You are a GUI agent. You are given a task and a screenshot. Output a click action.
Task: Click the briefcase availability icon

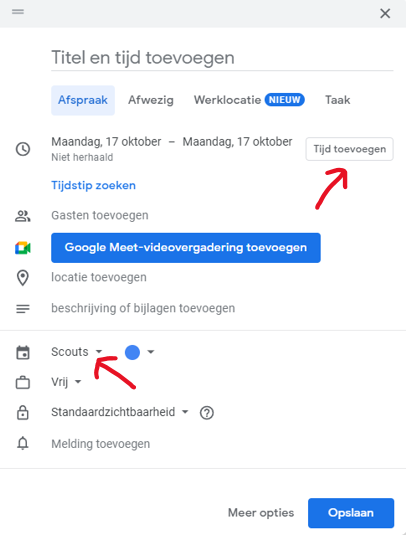[x=23, y=382]
